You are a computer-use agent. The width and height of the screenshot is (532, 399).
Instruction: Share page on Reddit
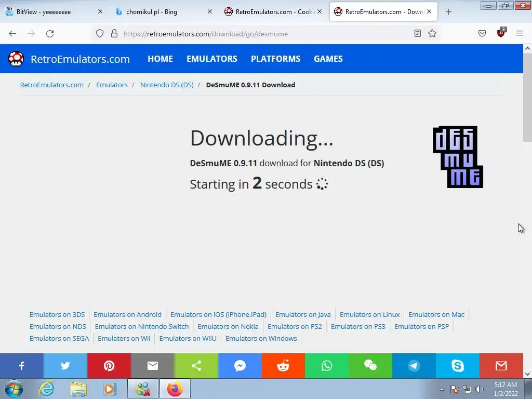(283, 366)
